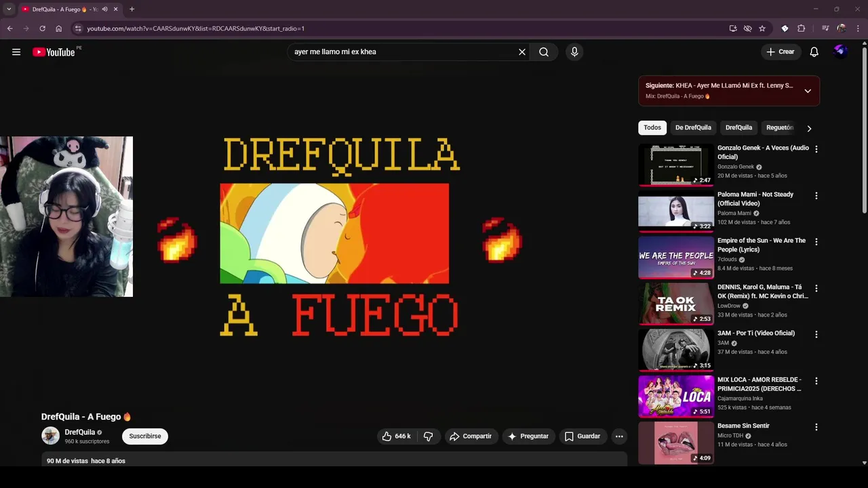Screen dimensions: 868x488
Task: Open the YouTube account avatar menu
Action: (840, 52)
